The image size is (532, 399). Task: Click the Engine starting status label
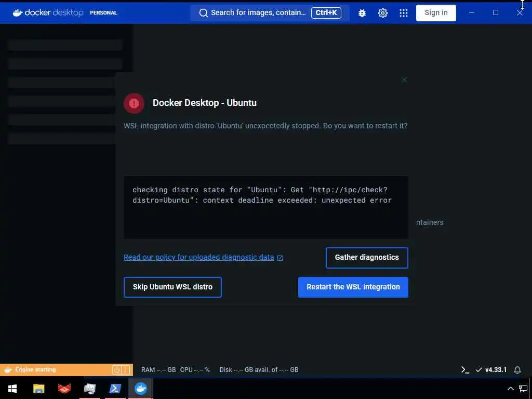coord(36,369)
